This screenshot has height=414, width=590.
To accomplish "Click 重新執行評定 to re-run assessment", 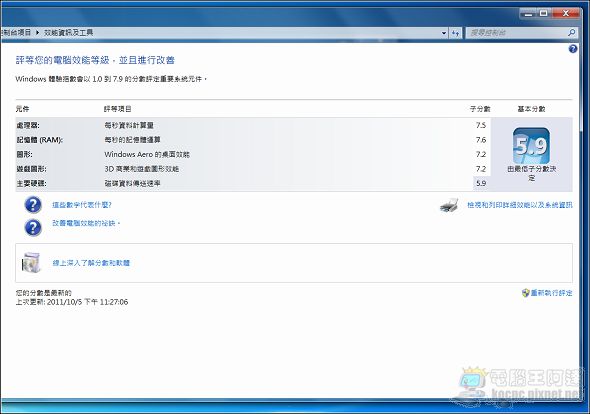I will click(551, 293).
